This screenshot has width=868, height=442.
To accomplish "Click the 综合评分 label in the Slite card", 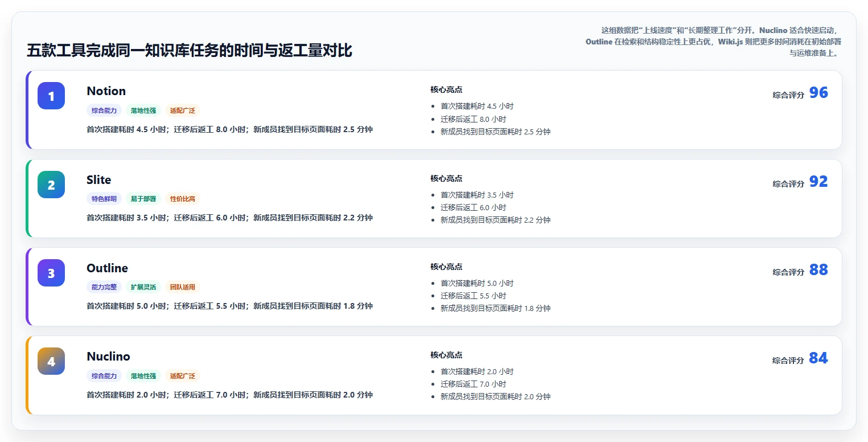I will coord(788,184).
